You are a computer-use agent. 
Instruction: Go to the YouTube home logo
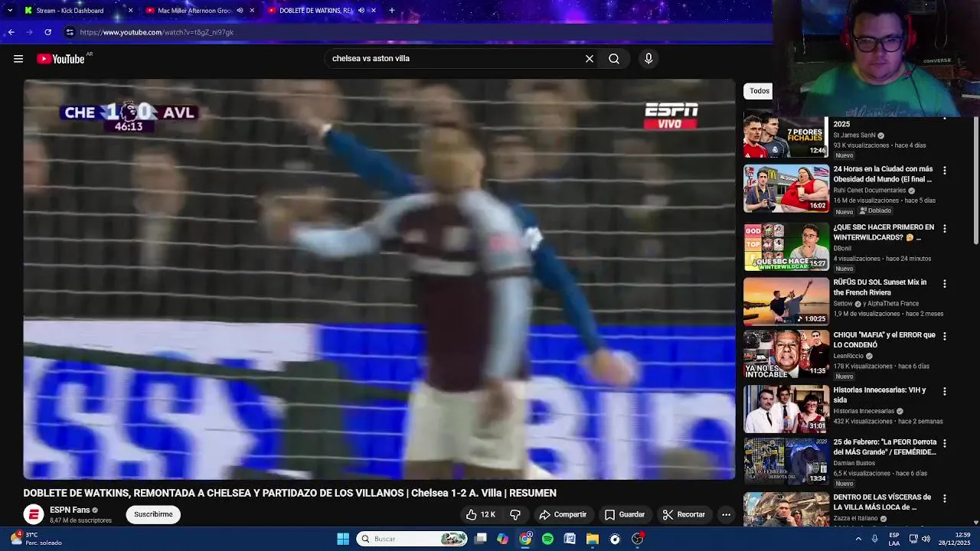pyautogui.click(x=61, y=59)
